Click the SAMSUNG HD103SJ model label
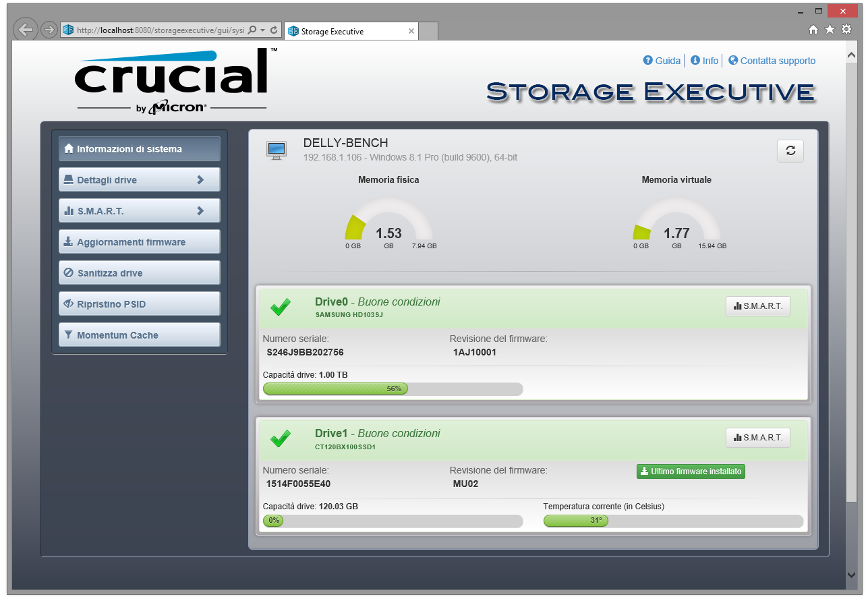 click(349, 315)
